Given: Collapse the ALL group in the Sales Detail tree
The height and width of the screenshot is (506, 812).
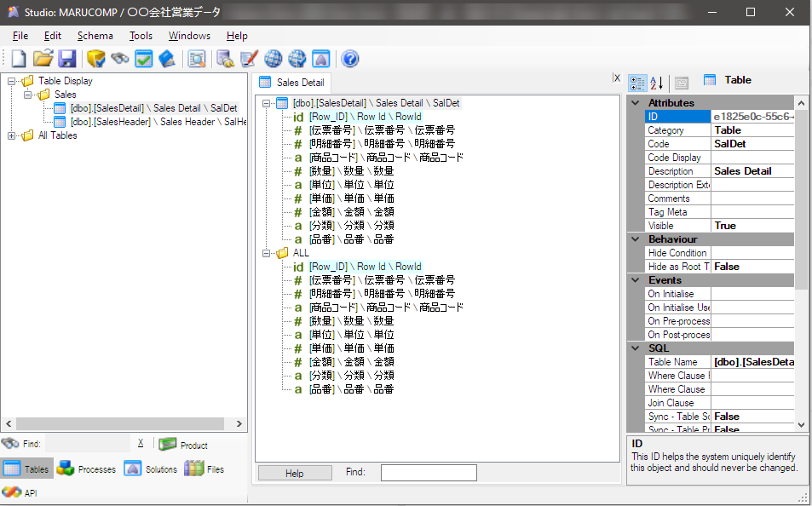Looking at the screenshot, I should (267, 252).
